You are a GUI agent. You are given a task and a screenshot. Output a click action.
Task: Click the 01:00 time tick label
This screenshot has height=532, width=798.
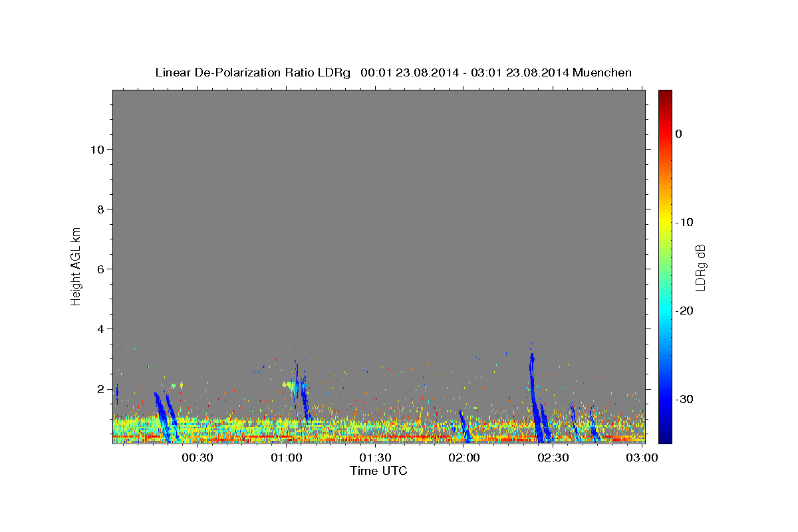287,458
